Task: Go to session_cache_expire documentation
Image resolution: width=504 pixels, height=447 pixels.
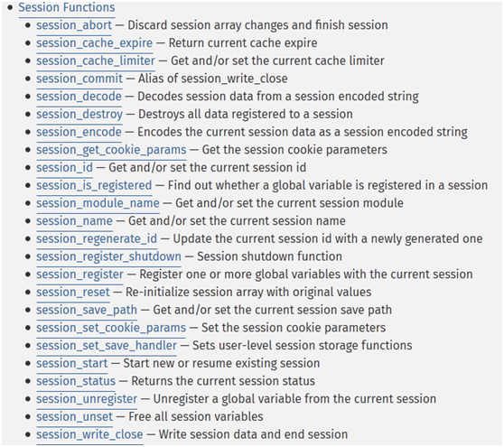Action: 95,42
